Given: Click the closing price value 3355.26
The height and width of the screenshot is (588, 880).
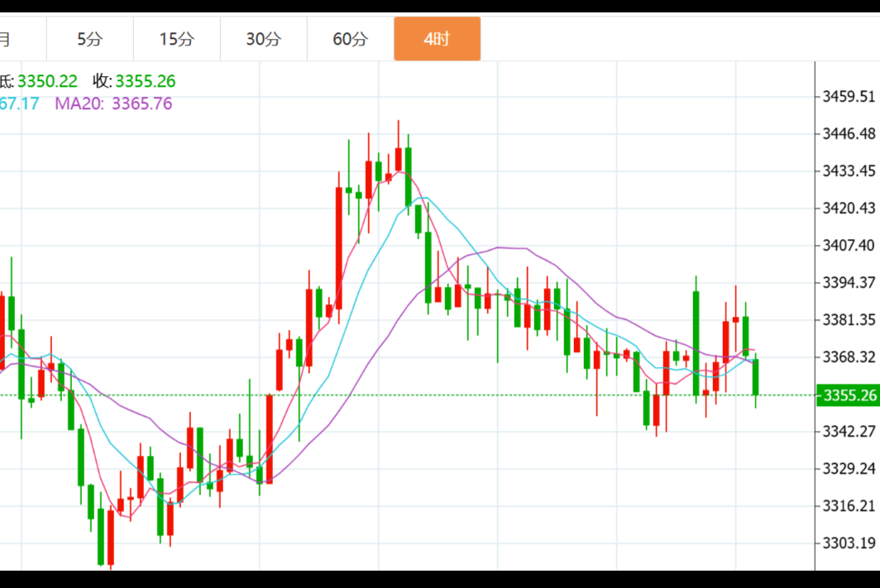Looking at the screenshot, I should click(x=146, y=81).
